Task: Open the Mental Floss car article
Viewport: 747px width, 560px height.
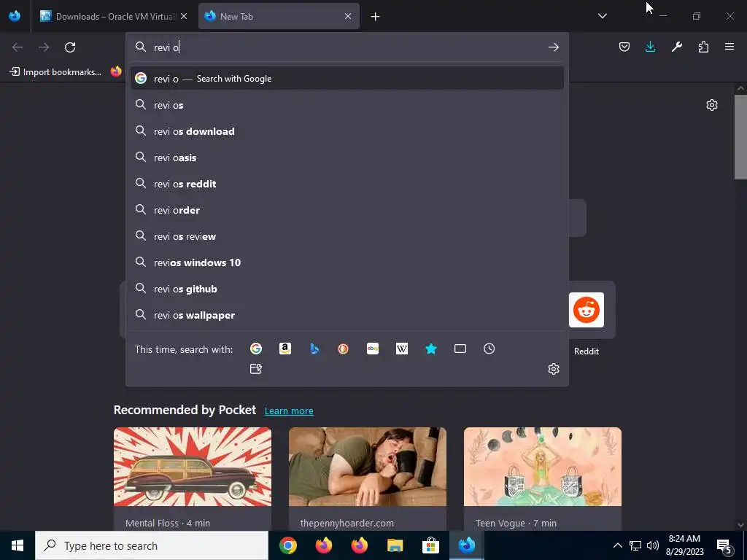Action: (x=193, y=478)
